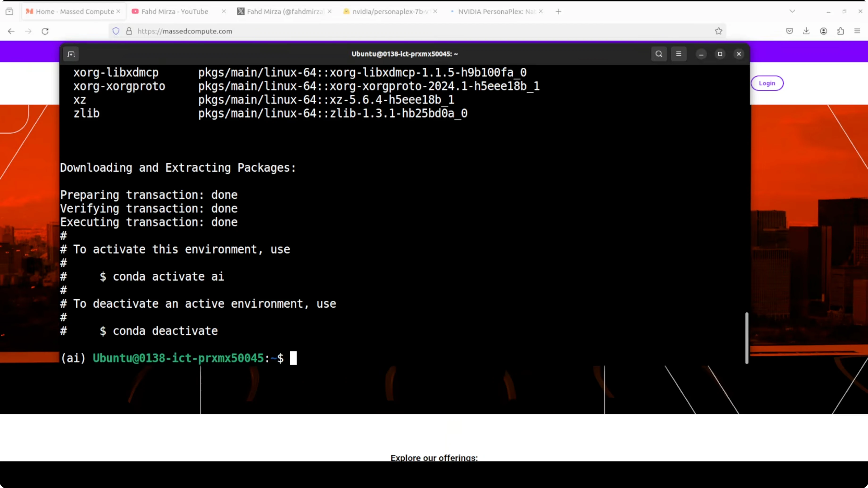Expand the list all tabs chevron
Image resolution: width=868 pixels, height=488 pixels.
click(x=792, y=12)
